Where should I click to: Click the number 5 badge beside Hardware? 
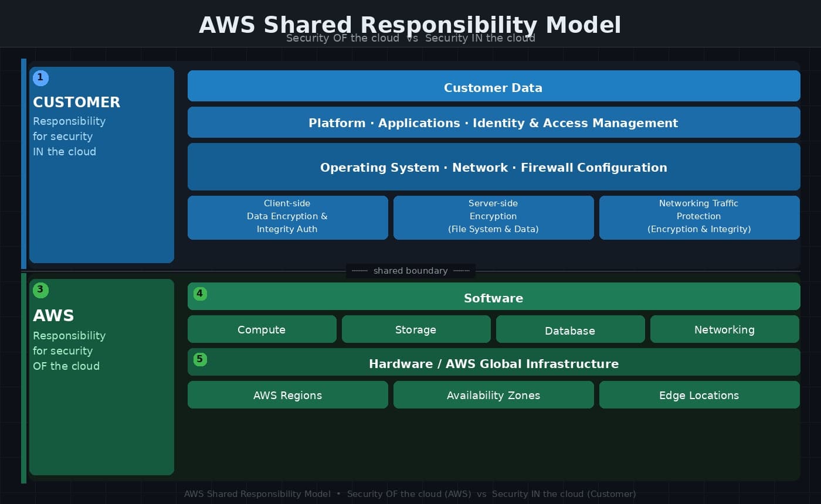click(x=200, y=359)
